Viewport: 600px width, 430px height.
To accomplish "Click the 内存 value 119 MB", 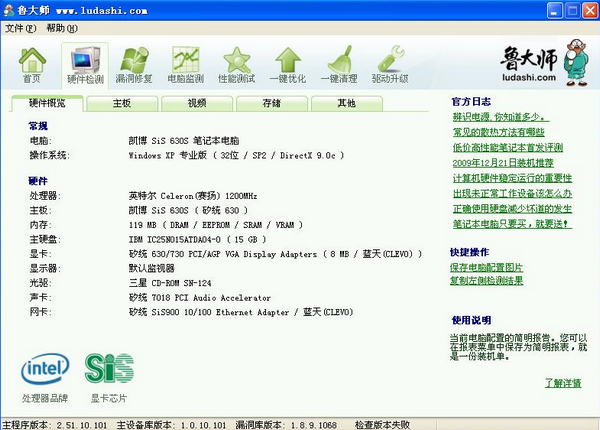I will 216,225.
